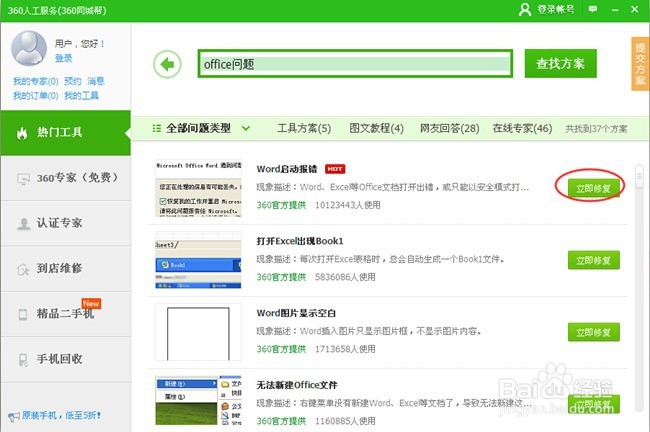This screenshot has width=650, height=432.
Task: Click the HOT badge next to Word启动报错
Action: coord(335,169)
